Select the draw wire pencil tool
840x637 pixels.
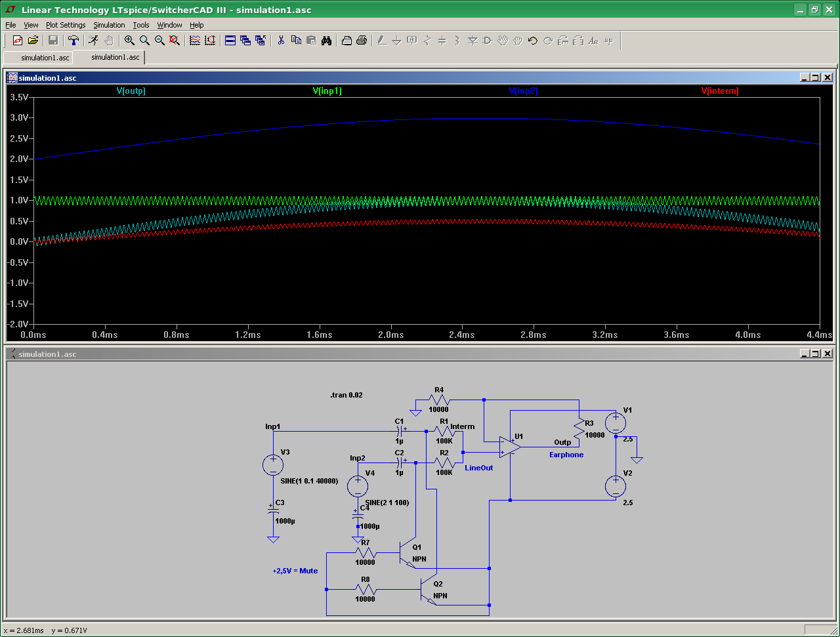382,41
